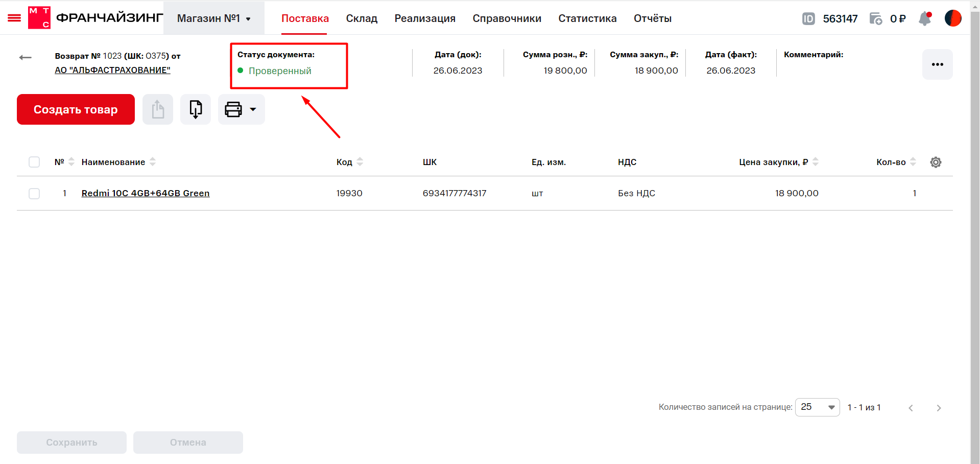Open the Магазин №1 store dropdown
This screenshot has height=464, width=980.
[214, 18]
